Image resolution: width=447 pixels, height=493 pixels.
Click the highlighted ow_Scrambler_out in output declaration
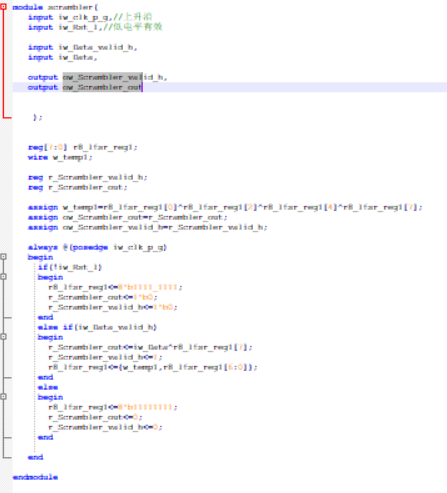pos(102,87)
